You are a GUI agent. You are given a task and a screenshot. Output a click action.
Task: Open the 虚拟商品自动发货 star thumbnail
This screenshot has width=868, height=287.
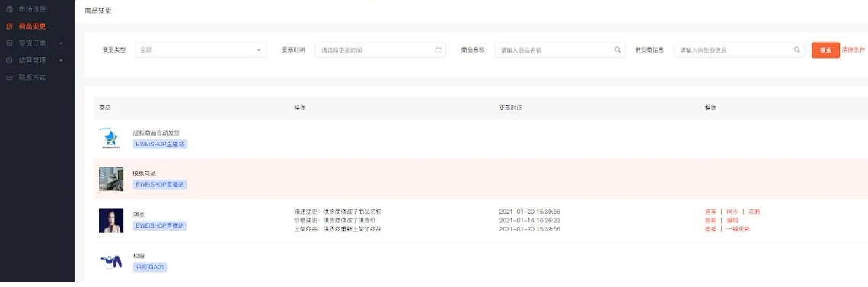(110, 139)
